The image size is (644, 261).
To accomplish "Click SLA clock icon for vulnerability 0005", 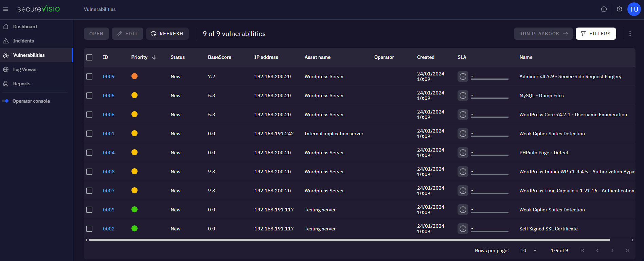I will point(463,95).
